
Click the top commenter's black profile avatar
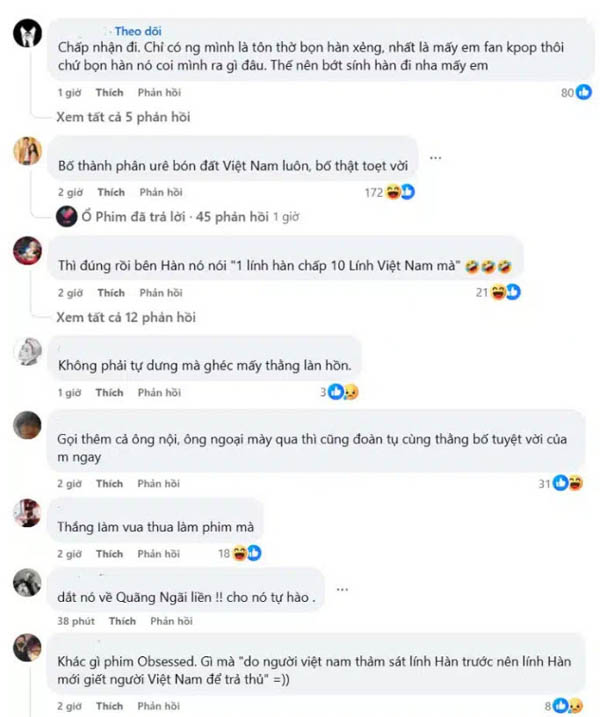pyautogui.click(x=27, y=33)
